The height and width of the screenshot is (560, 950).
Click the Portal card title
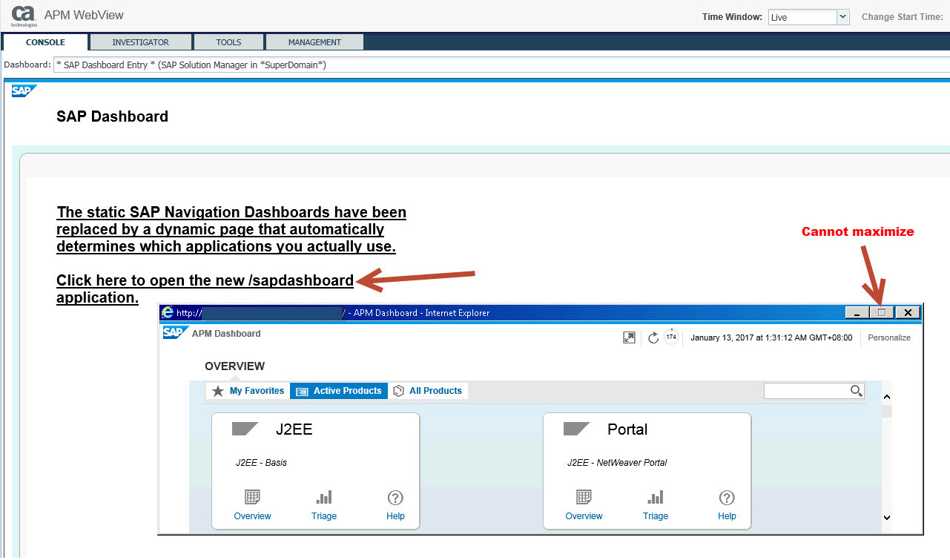point(627,429)
